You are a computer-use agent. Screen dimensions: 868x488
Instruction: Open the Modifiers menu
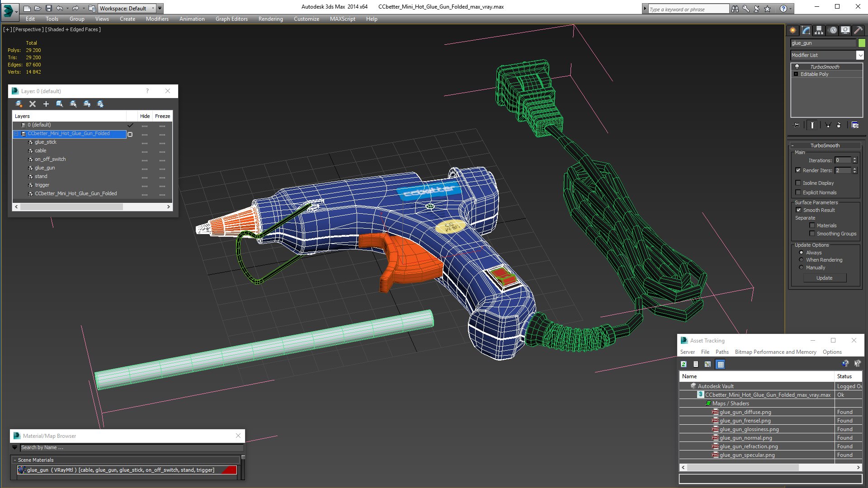click(157, 19)
